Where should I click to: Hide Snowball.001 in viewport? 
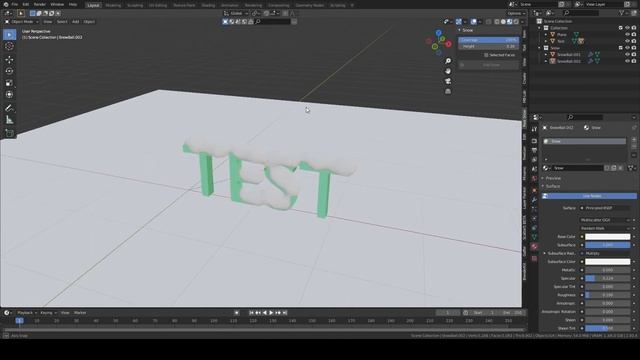[627, 55]
